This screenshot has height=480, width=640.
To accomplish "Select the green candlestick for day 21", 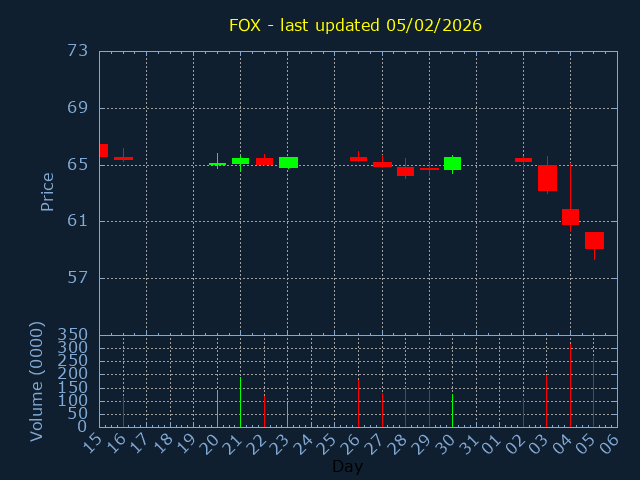I will [x=240, y=161].
